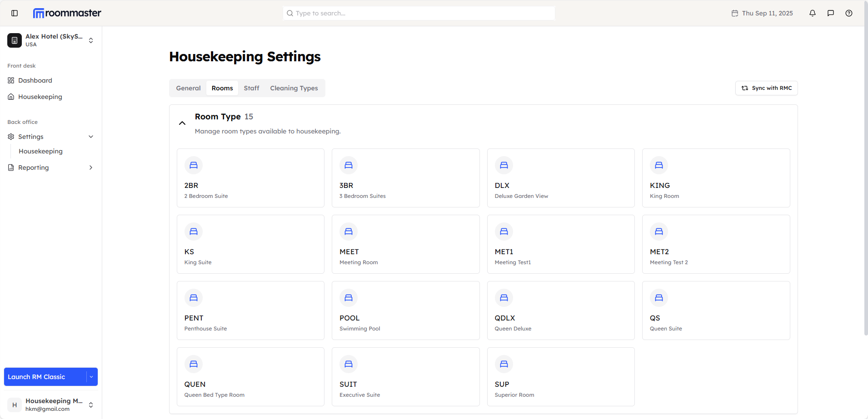The height and width of the screenshot is (419, 868).
Task: Click the bed icon on POOL card
Action: coord(349,298)
